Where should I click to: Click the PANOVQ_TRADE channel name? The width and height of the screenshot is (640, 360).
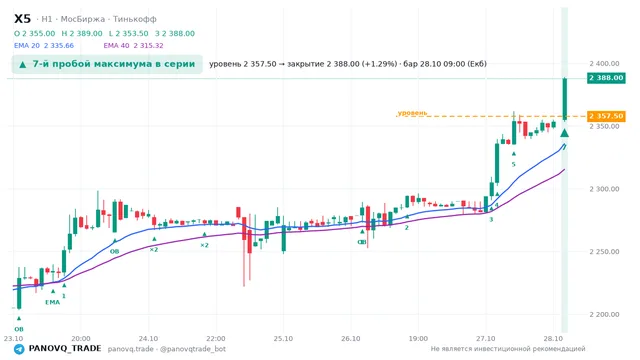click(65, 348)
